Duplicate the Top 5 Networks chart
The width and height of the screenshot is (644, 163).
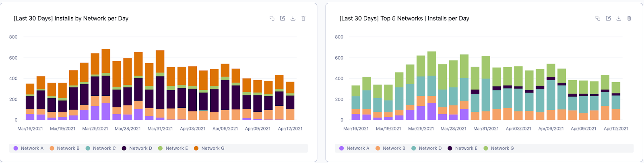[x=598, y=18]
